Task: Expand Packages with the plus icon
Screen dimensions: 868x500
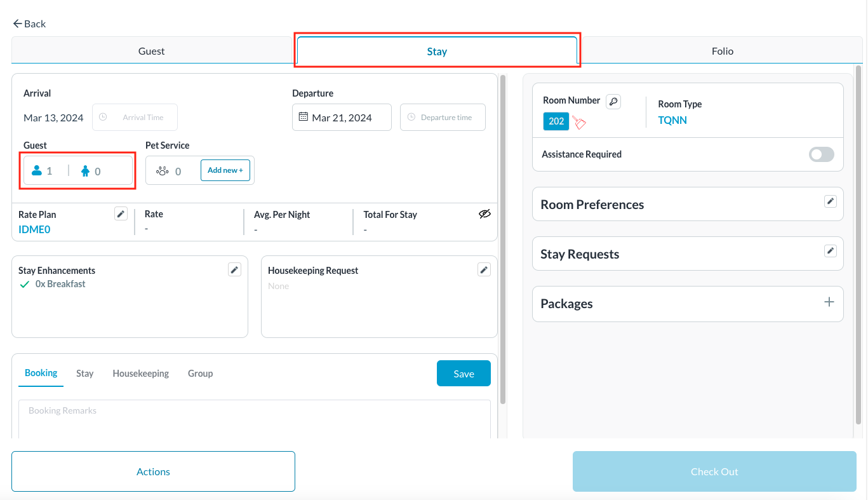Action: (829, 302)
